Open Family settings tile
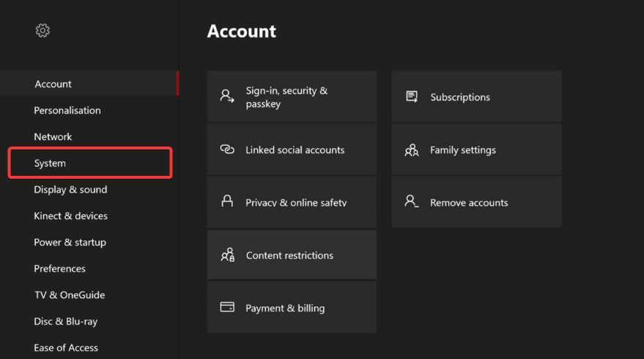 pos(476,149)
